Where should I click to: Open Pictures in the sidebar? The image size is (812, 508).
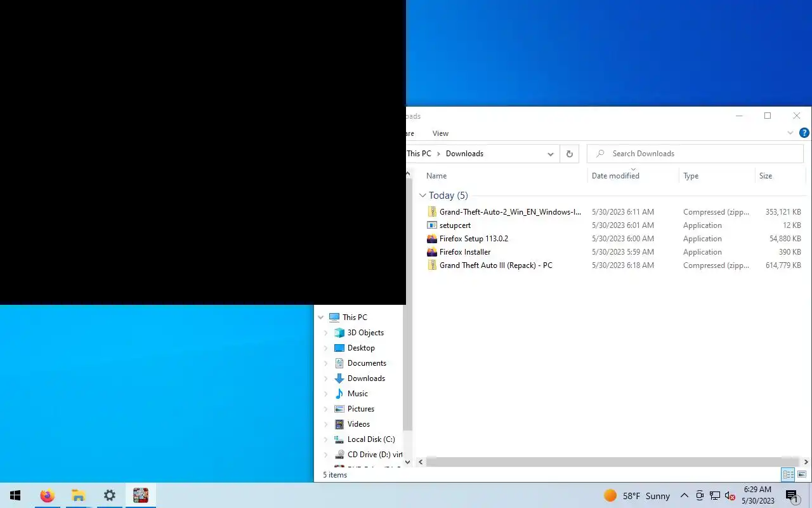[x=361, y=409]
